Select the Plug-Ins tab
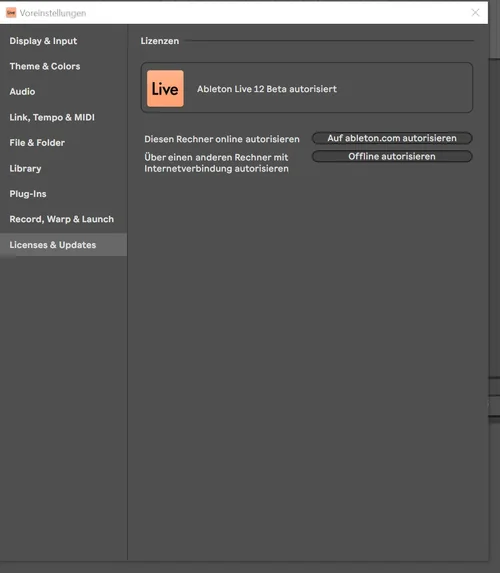This screenshot has height=573, width=500. click(x=28, y=194)
